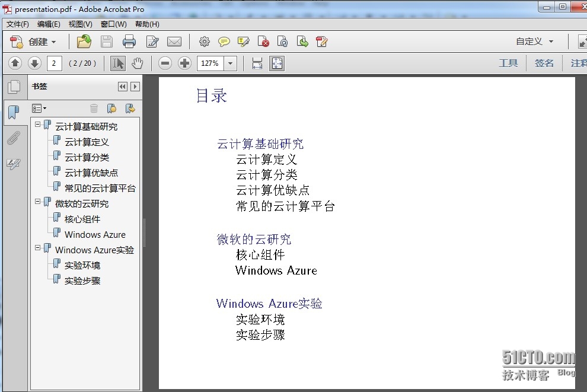Open the 窗口(W) menu
The width and height of the screenshot is (587, 392).
point(113,24)
